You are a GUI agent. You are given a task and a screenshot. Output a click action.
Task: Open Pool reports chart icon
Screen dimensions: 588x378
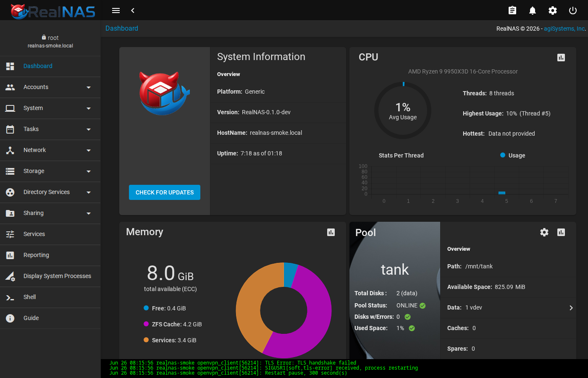point(561,232)
